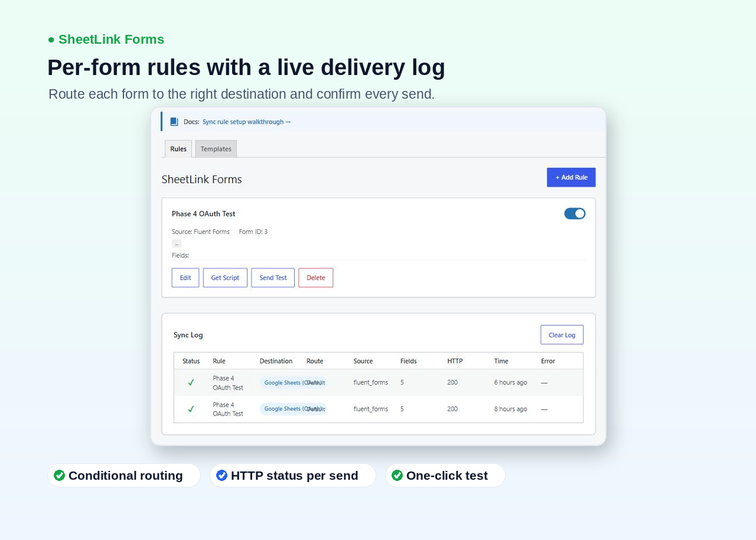The image size is (756, 540).
Task: Click green check icon in 8 hours ago row
Action: [191, 409]
